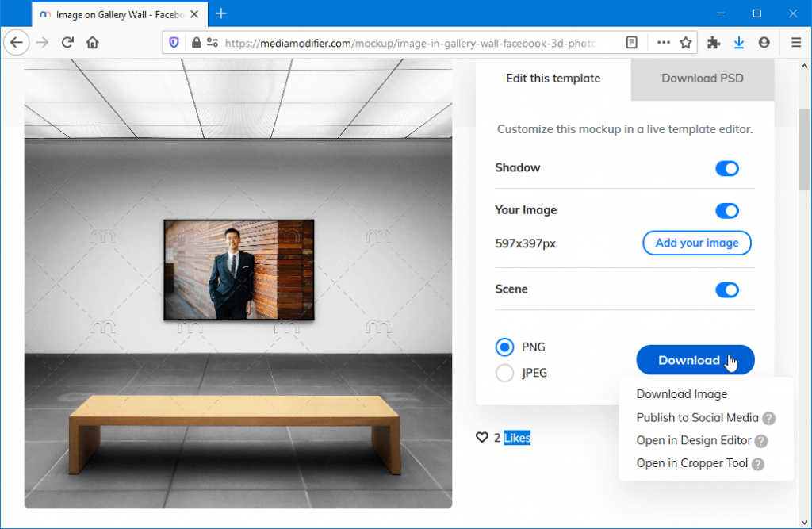Click the Add your image button
This screenshot has width=812, height=529.
(x=696, y=243)
